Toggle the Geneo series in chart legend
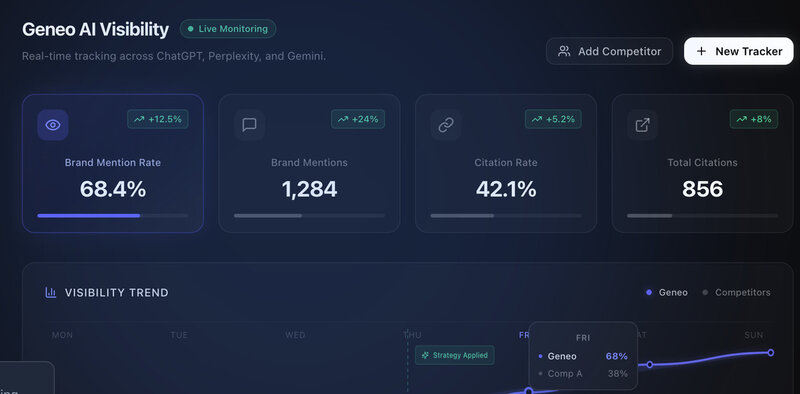This screenshot has width=800, height=394. coord(667,292)
